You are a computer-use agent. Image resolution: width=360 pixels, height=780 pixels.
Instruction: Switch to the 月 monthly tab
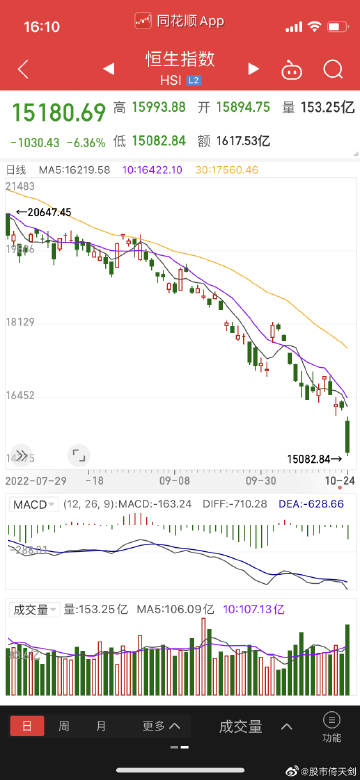coord(101,726)
